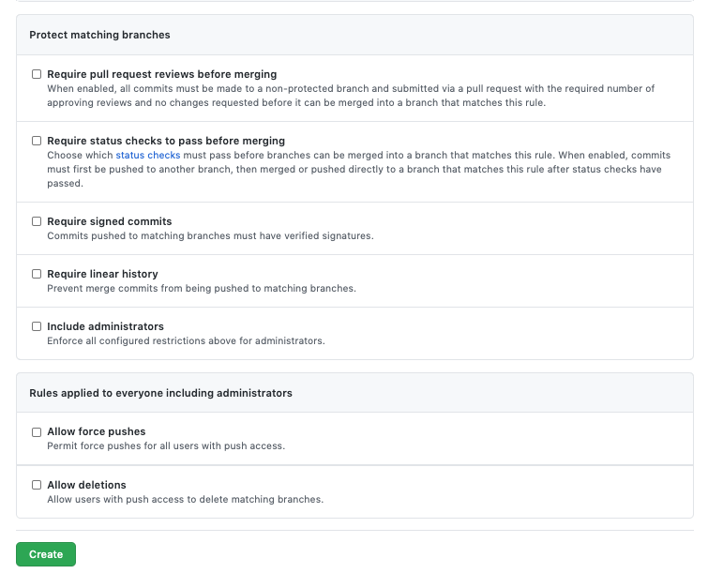Check the Require signed commits box
Screen dimensions: 723x588
[x=37, y=221]
